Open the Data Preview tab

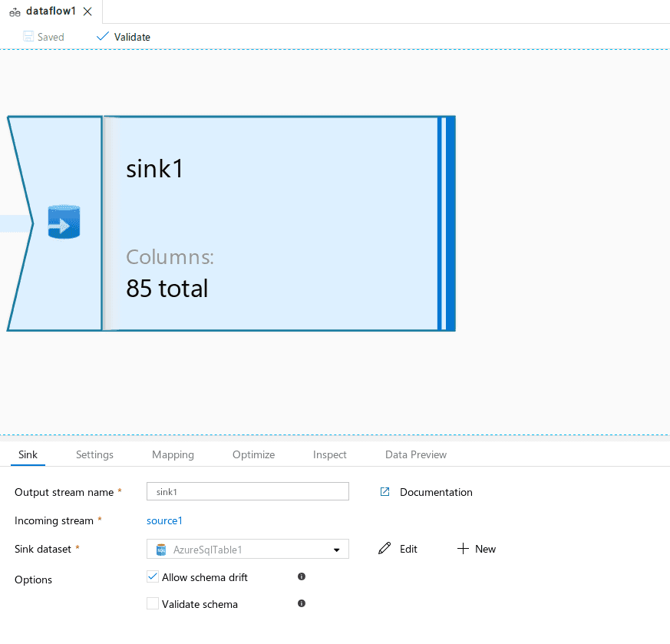pyautogui.click(x=416, y=454)
